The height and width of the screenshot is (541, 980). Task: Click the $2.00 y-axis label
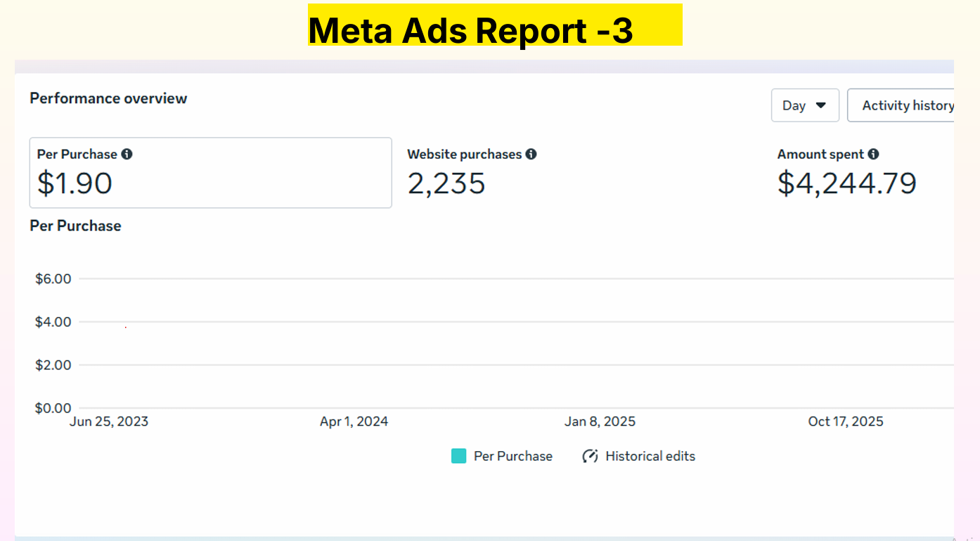(53, 365)
